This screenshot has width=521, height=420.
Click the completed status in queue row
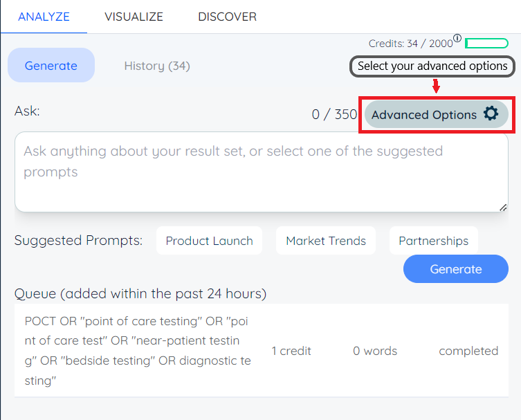468,351
